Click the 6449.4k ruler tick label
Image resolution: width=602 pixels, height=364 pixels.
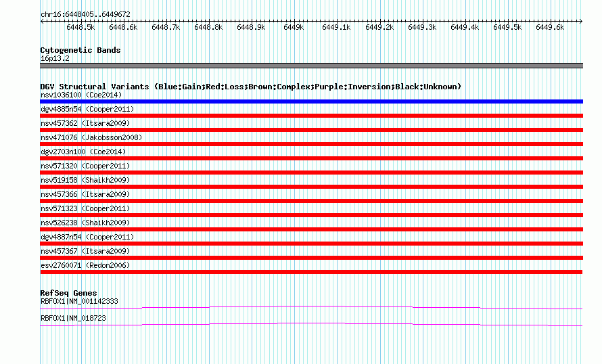tap(465, 28)
